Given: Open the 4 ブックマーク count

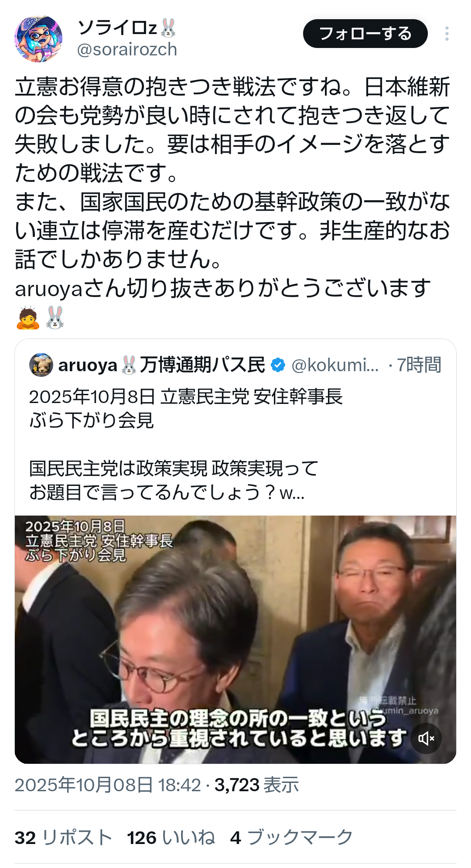Looking at the screenshot, I should 291,837.
